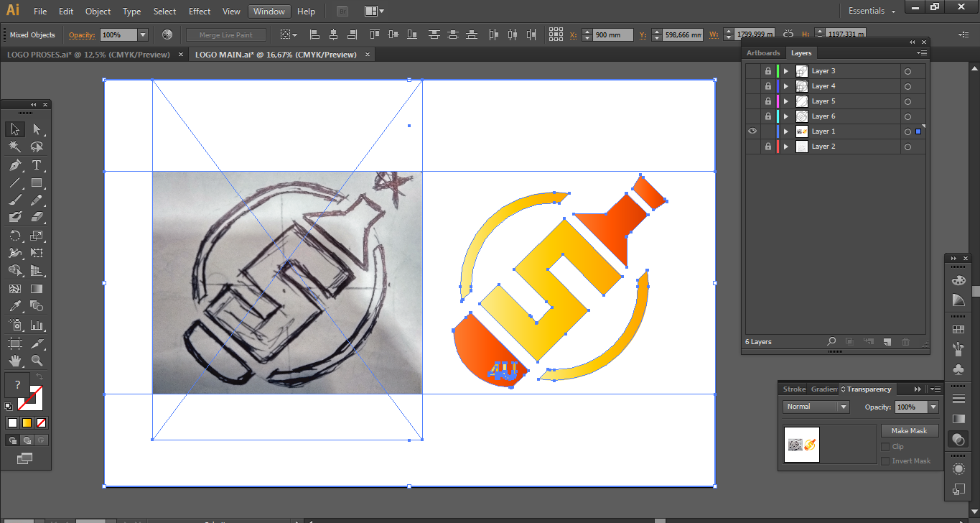Select the Eraser tool
This screenshot has height=523, width=980.
pyautogui.click(x=37, y=217)
